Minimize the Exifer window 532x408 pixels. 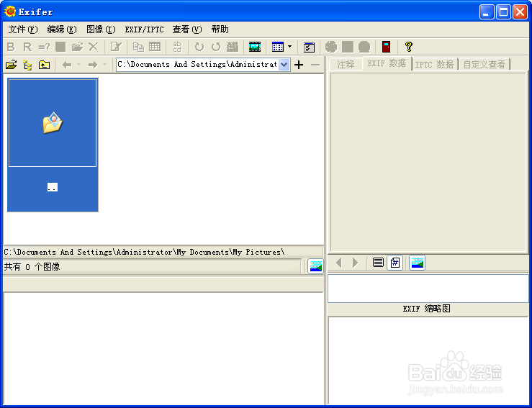point(487,12)
